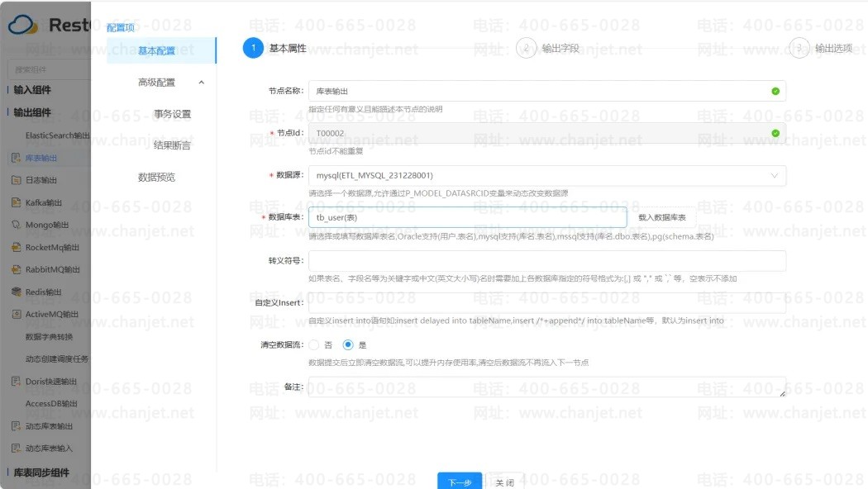The height and width of the screenshot is (489, 868).
Task: Click the Kafka输出 component icon
Action: 16,202
